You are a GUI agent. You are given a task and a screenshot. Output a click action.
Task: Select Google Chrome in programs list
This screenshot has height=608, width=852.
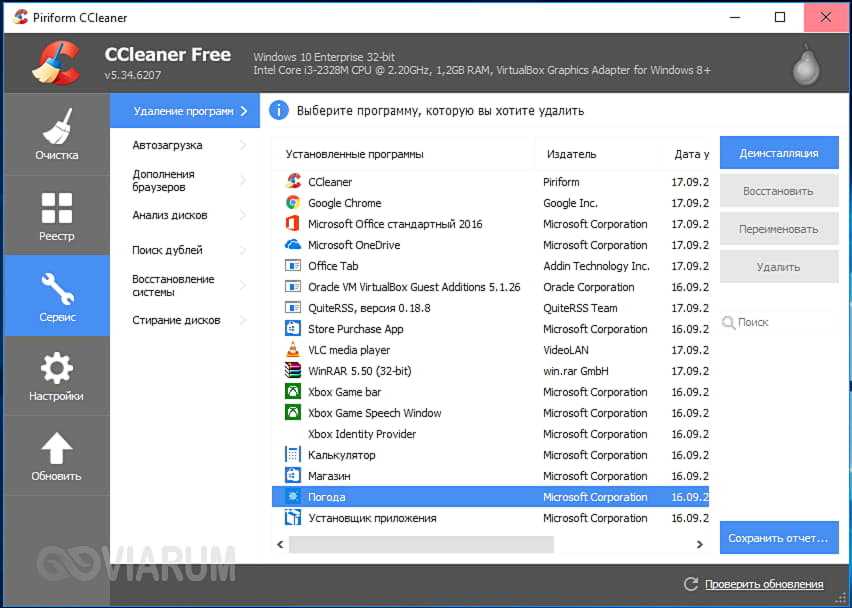pos(344,203)
